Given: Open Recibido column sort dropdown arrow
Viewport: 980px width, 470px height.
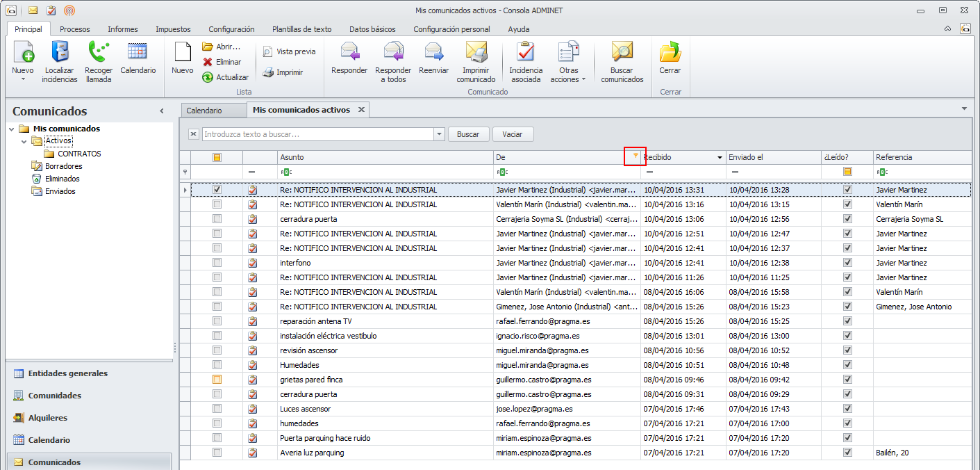Looking at the screenshot, I should [x=720, y=158].
